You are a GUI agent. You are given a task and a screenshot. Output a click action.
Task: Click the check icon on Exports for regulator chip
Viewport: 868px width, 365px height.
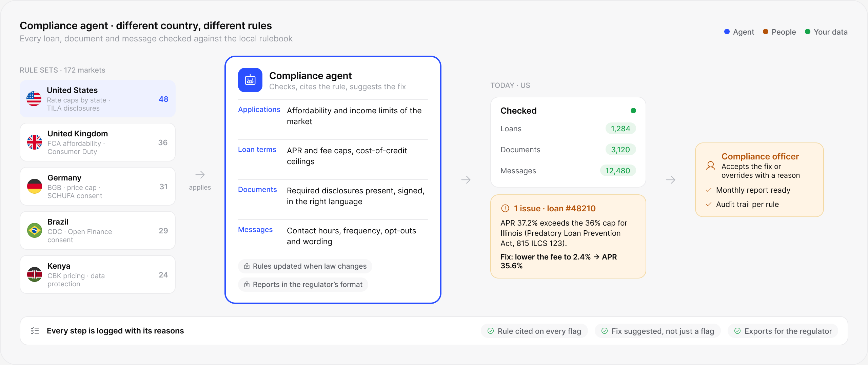click(737, 331)
